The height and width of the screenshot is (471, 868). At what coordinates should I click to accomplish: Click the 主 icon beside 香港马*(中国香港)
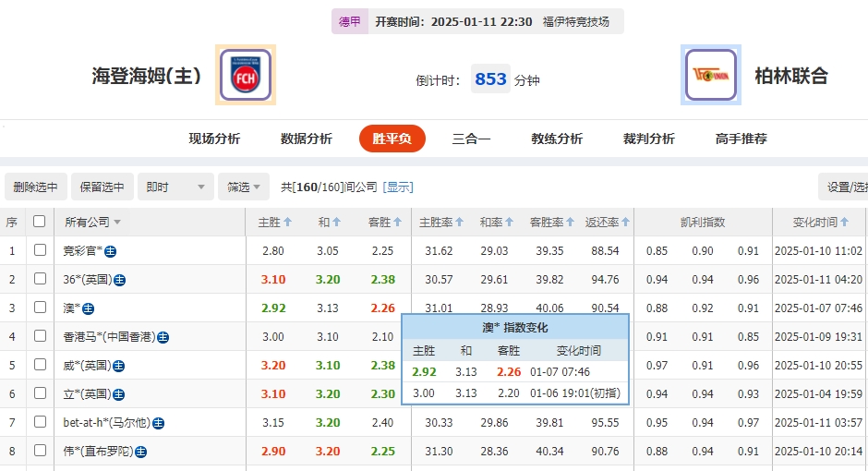coord(163,337)
